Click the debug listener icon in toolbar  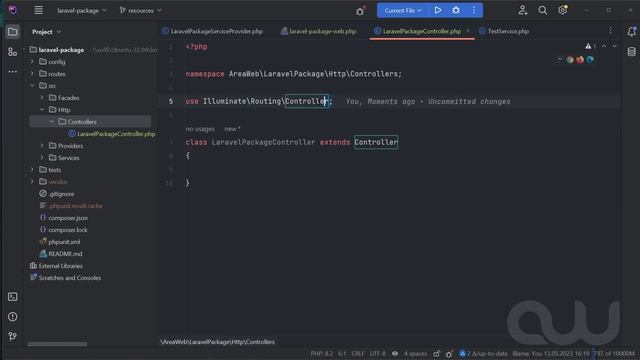pos(360,11)
